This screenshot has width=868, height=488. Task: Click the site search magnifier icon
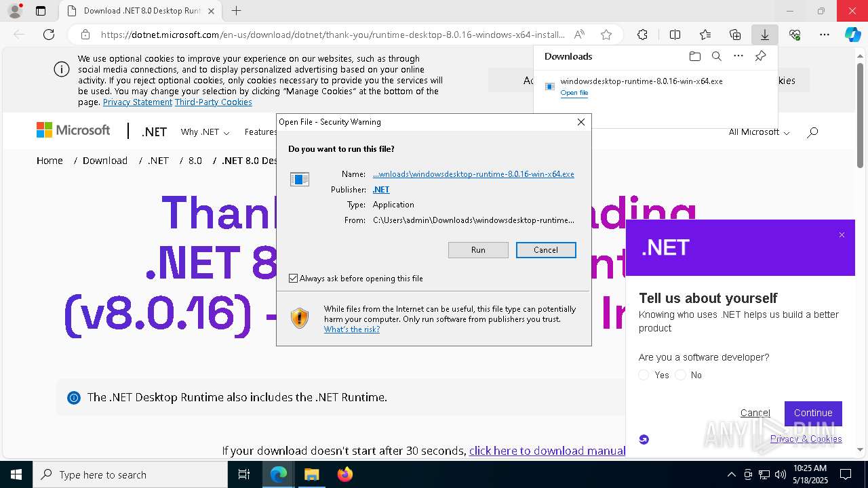[x=812, y=132]
